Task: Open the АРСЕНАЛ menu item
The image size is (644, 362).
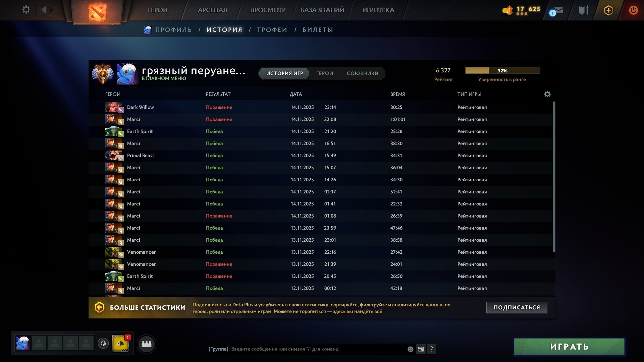Action: pos(214,10)
